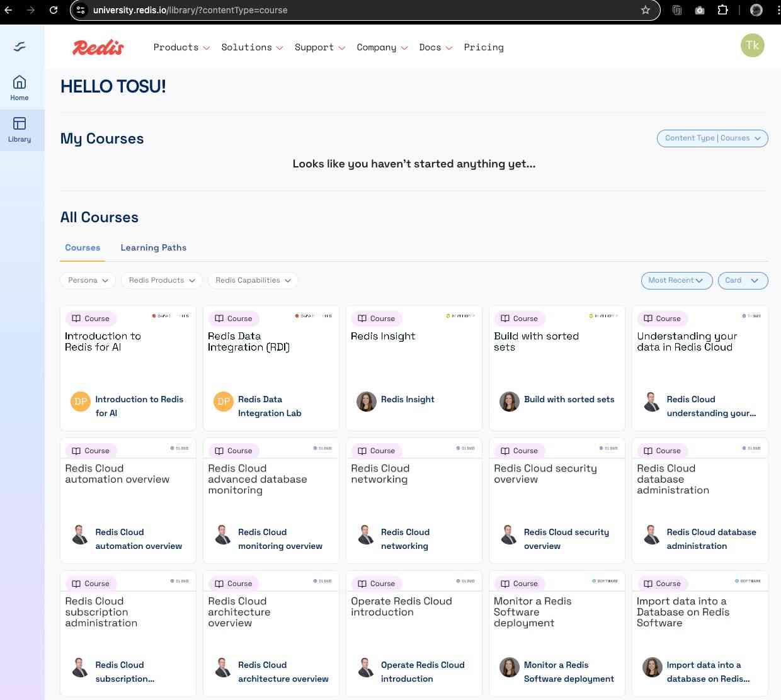
Task: Switch to the Learning Paths tab
Action: 153,247
